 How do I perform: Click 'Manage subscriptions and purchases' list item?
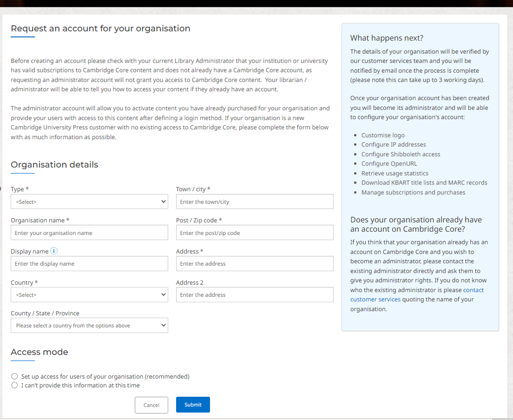pyautogui.click(x=413, y=192)
